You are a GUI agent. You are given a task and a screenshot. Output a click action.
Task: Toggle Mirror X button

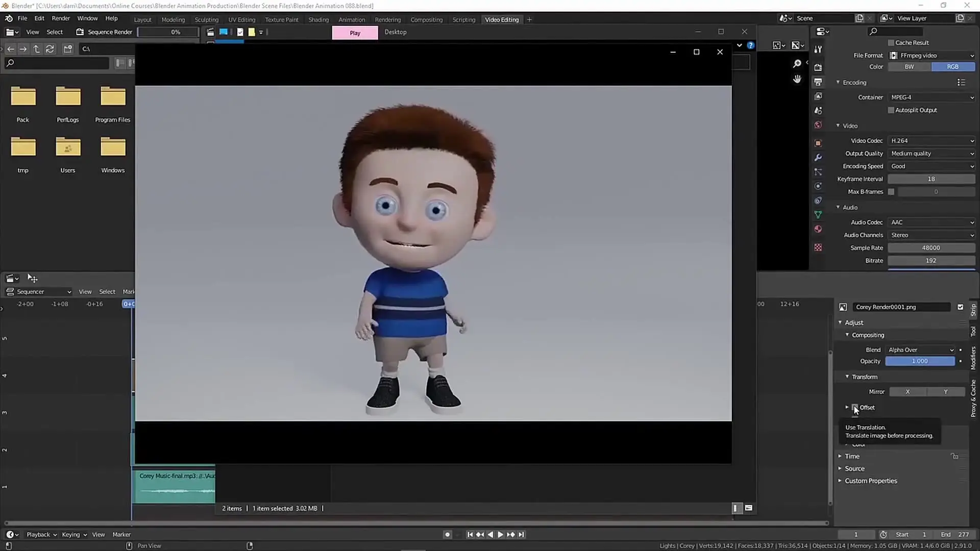(908, 392)
